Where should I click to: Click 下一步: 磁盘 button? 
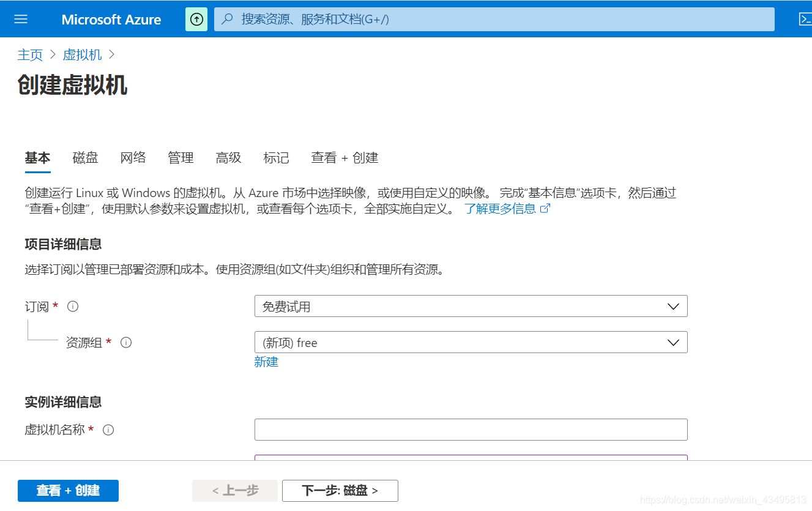pyautogui.click(x=340, y=490)
